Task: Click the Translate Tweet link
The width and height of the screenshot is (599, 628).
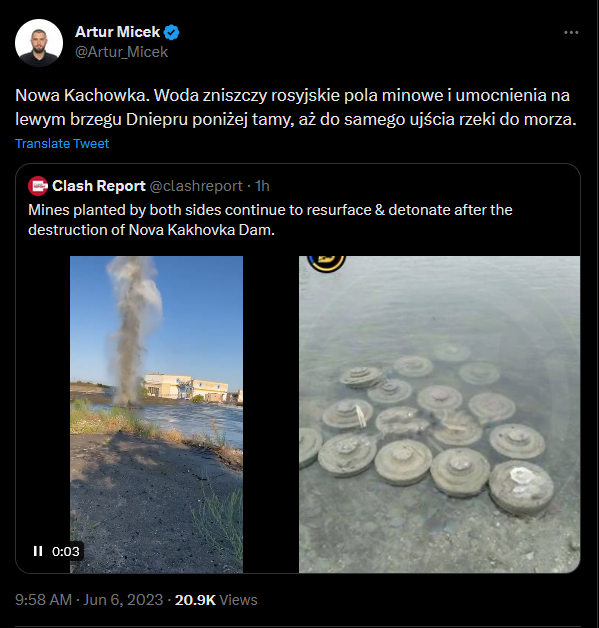Action: [x=62, y=143]
